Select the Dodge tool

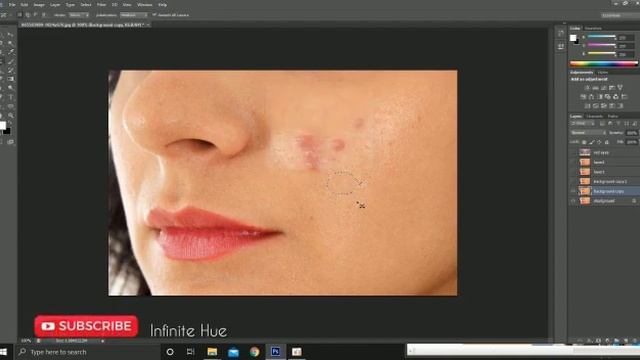point(11,88)
